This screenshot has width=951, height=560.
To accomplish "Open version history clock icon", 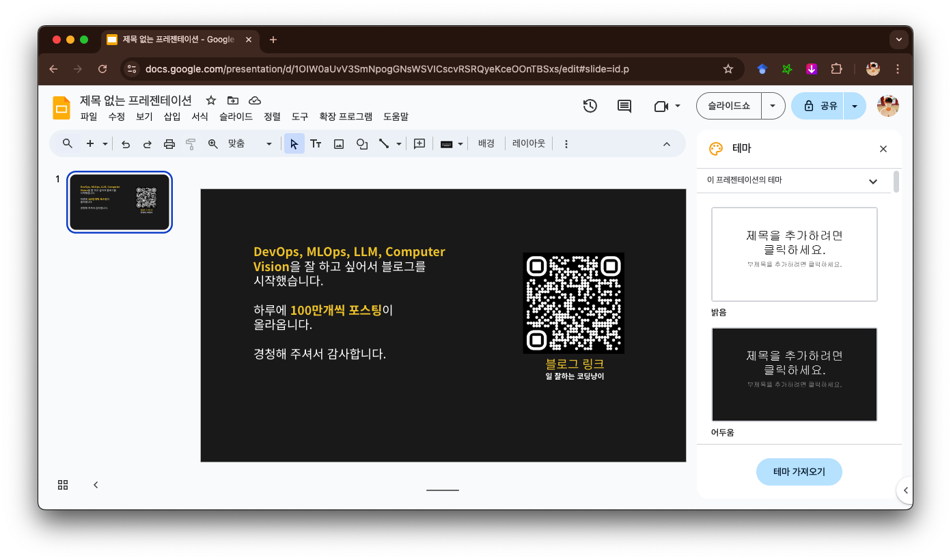I will (590, 106).
